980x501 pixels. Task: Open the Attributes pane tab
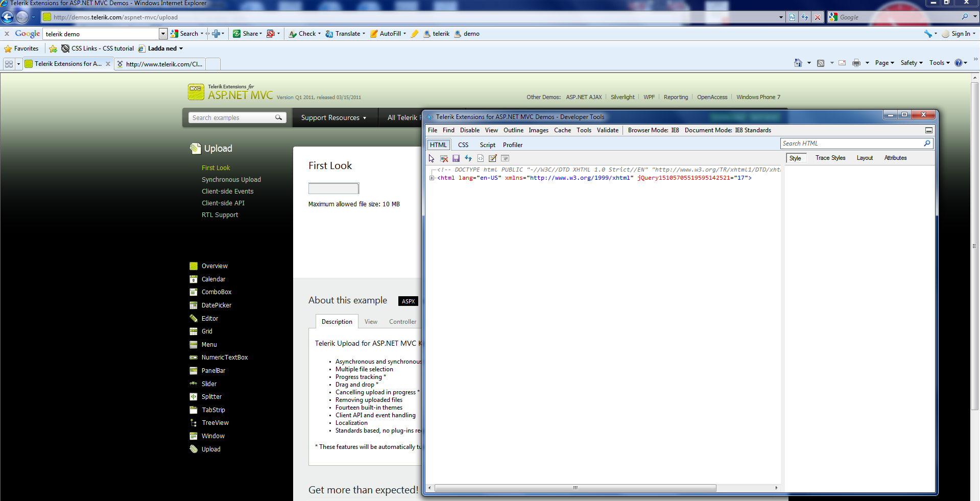point(895,158)
